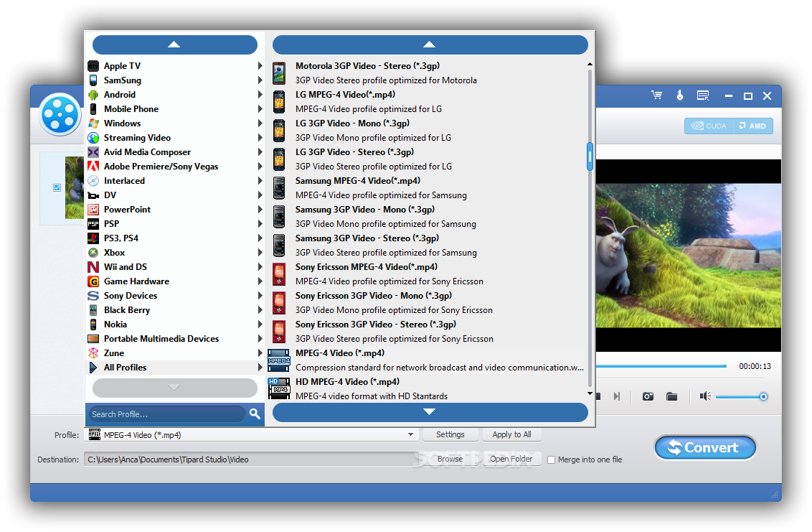Click Apply to All button

511,434
